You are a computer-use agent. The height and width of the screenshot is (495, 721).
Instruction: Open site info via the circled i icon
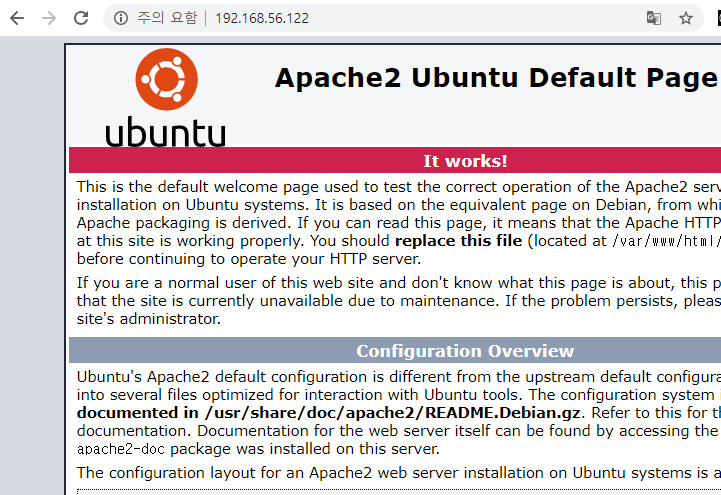coord(120,18)
